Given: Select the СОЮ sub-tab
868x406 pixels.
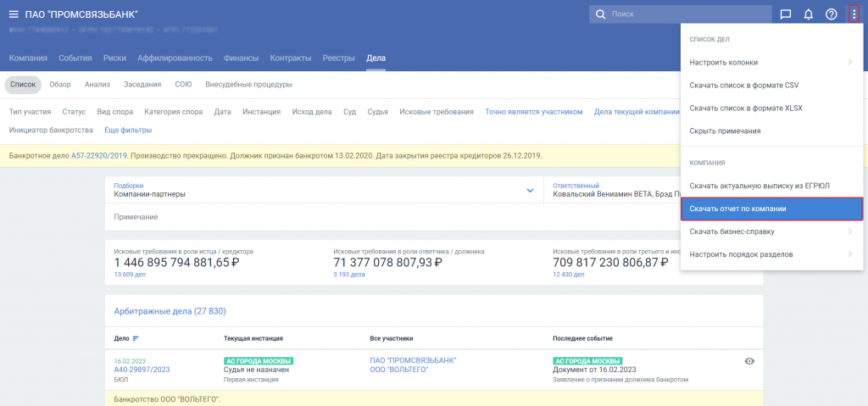Looking at the screenshot, I should tap(183, 85).
